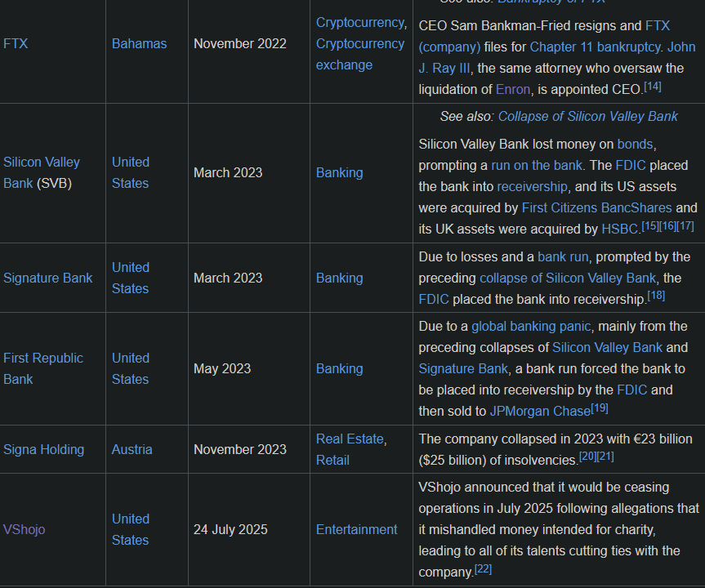This screenshot has height=588, width=705.
Task: Open the Enron link
Action: point(513,90)
